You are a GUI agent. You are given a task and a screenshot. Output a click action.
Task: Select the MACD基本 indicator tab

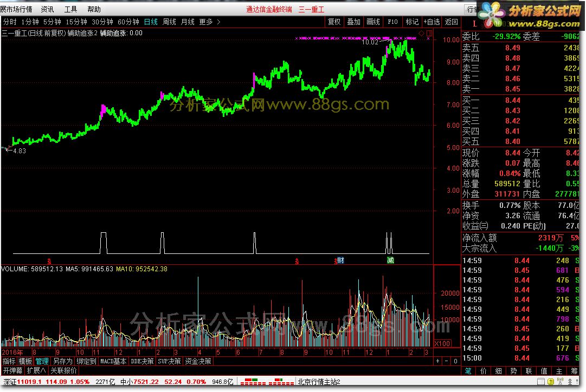[x=113, y=361]
